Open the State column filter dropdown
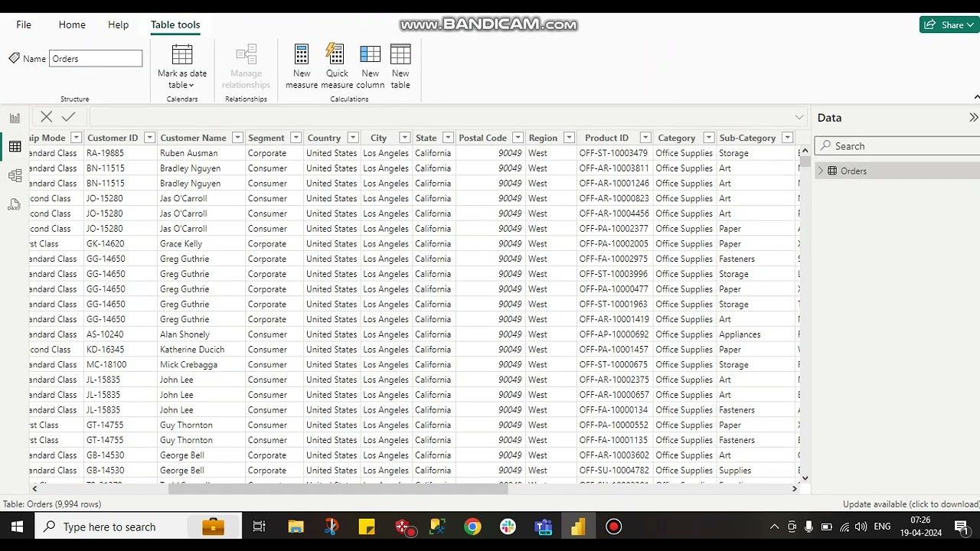Viewport: 980px width, 551px height. click(448, 138)
